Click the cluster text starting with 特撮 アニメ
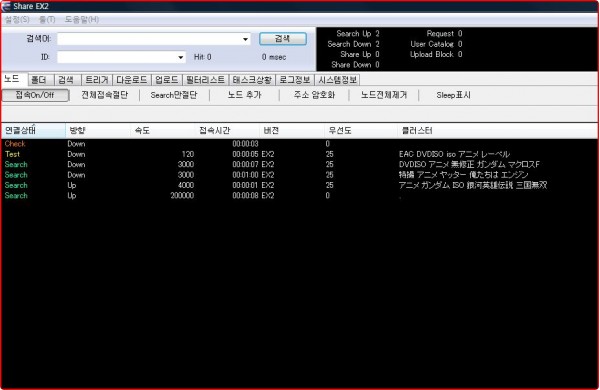This screenshot has width=600, height=390. [x=463, y=175]
